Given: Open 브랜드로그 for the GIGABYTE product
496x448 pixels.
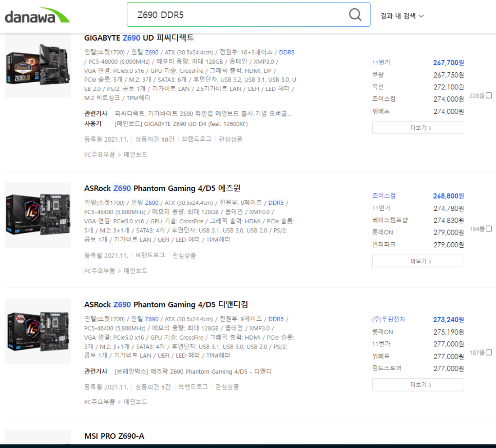Looking at the screenshot, I should pyautogui.click(x=197, y=139).
